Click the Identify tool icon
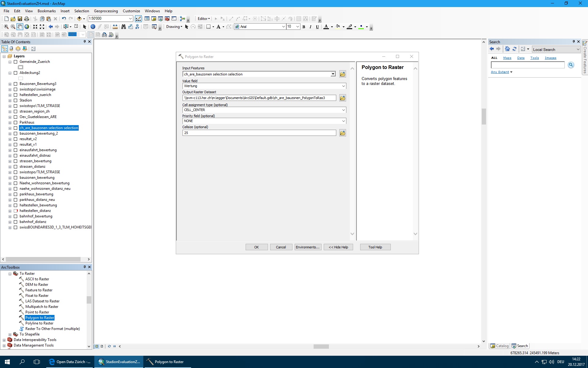This screenshot has height=368, width=588. [x=93, y=27]
